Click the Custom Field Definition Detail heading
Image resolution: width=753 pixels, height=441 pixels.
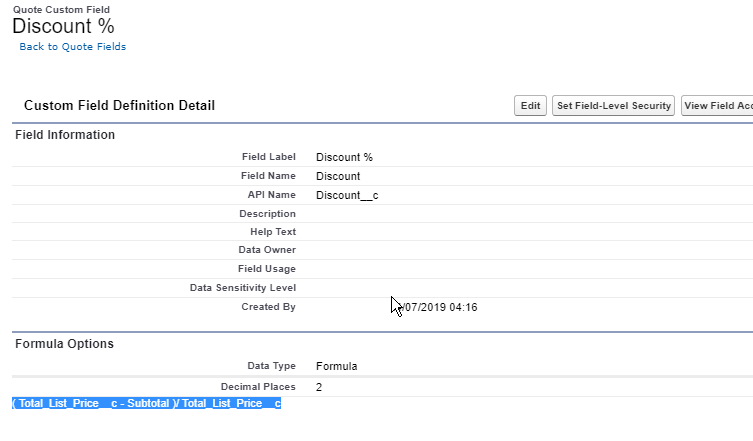(119, 105)
